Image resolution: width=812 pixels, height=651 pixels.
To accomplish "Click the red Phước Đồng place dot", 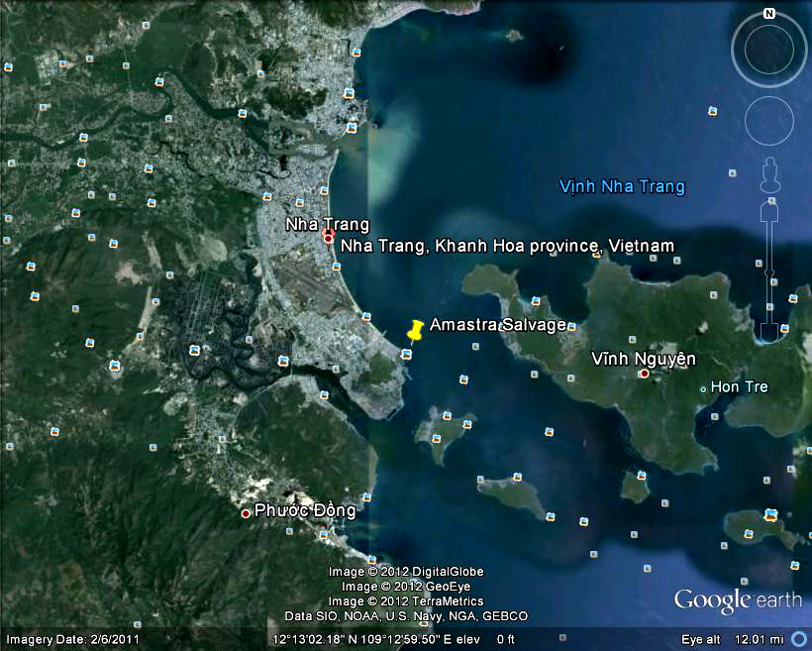I will tap(246, 513).
